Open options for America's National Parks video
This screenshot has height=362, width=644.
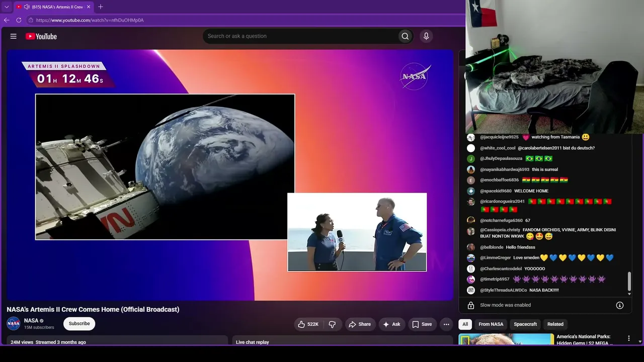tap(628, 339)
